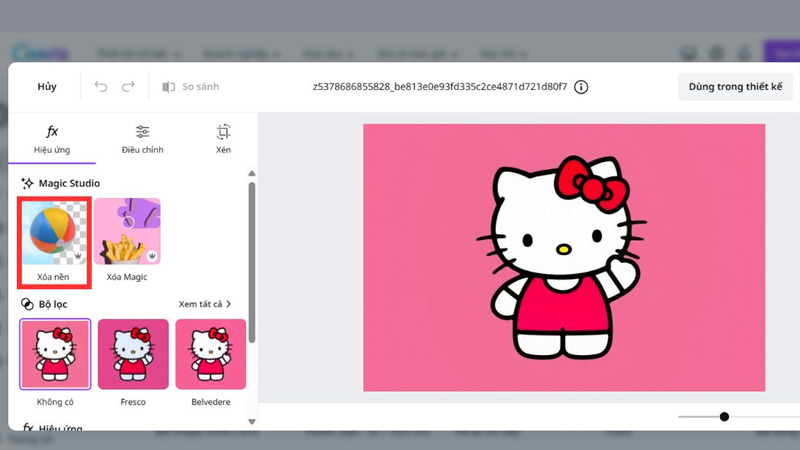The height and width of the screenshot is (450, 800).
Task: Select the Không có filter
Action: click(x=55, y=355)
